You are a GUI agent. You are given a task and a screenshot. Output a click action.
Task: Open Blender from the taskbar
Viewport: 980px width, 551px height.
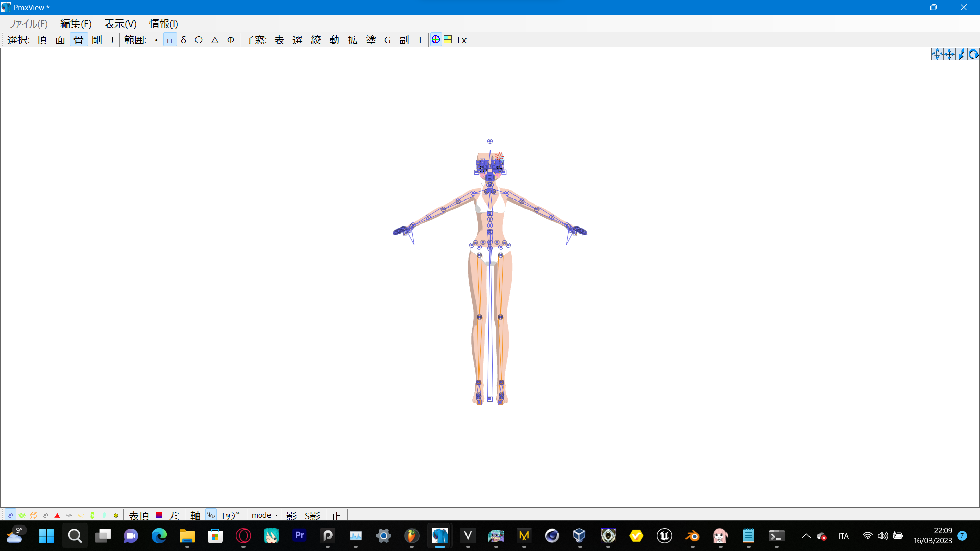click(x=693, y=536)
